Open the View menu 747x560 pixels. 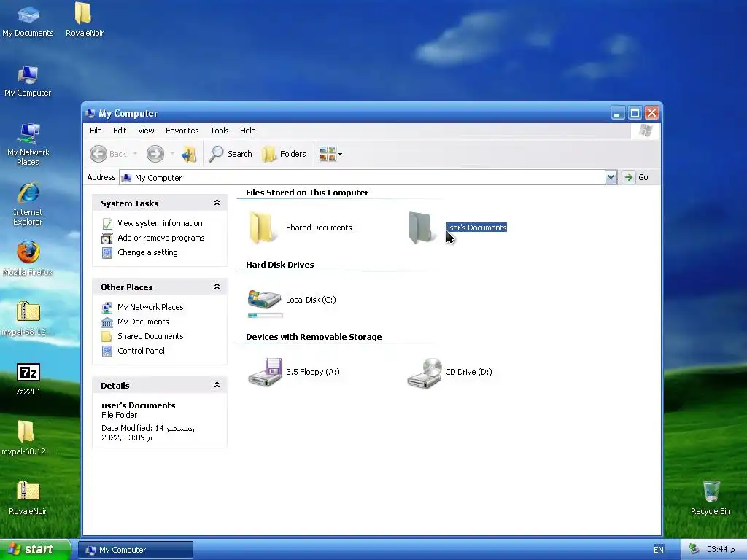tap(146, 131)
